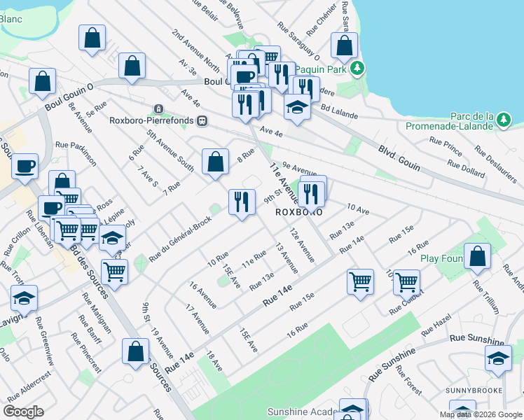Select the Roxboro-Pierrefonds station label
This screenshot has width=524, height=420.
151,120
